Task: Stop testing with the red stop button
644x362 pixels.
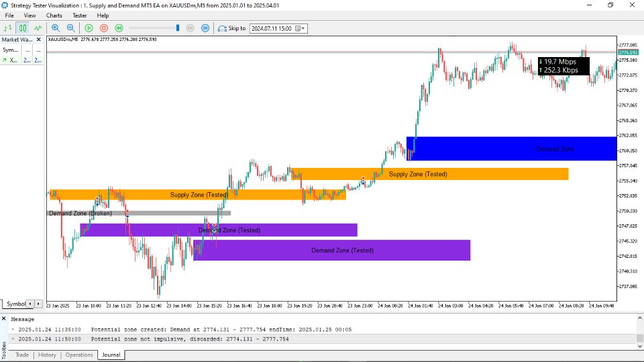Action: (x=104, y=28)
